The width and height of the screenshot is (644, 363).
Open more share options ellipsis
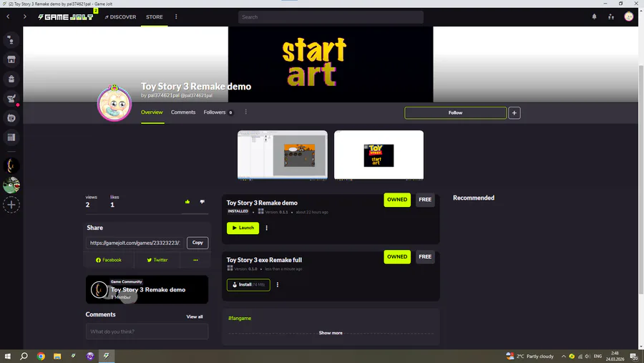pyautogui.click(x=195, y=260)
